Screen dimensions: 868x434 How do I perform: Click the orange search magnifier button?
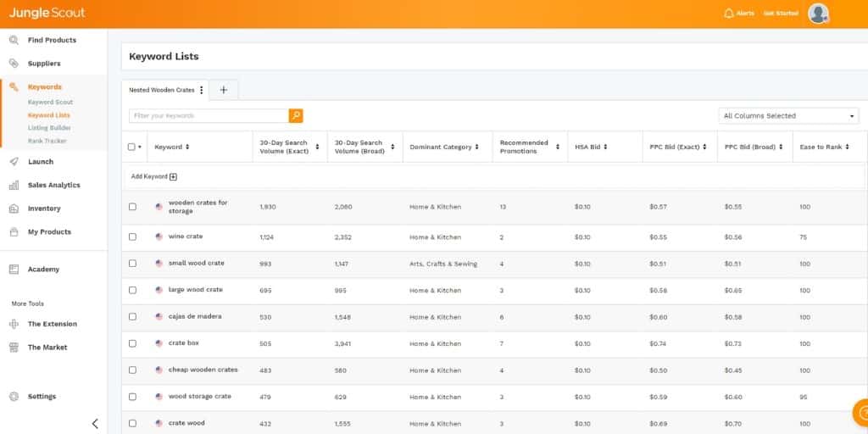pyautogui.click(x=296, y=115)
